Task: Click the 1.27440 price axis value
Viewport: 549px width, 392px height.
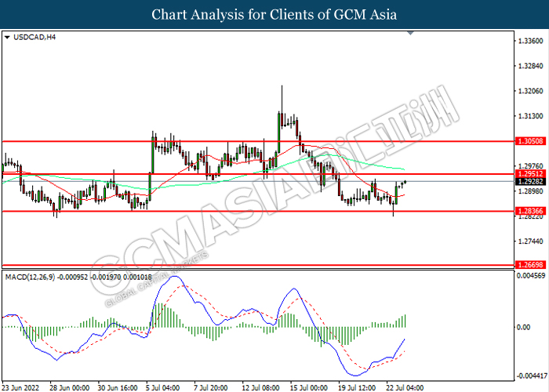Action: click(x=530, y=241)
